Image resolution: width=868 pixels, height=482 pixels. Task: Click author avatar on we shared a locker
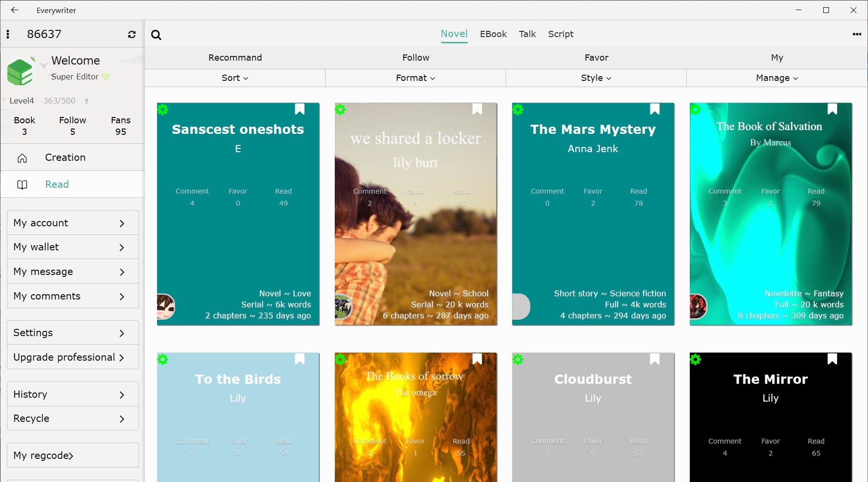click(x=343, y=307)
